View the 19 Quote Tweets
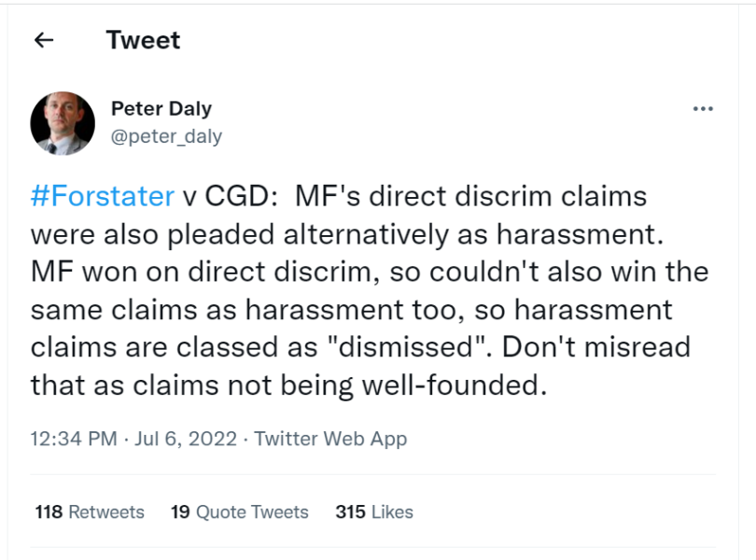This screenshot has height=560, width=756. pyautogui.click(x=239, y=511)
